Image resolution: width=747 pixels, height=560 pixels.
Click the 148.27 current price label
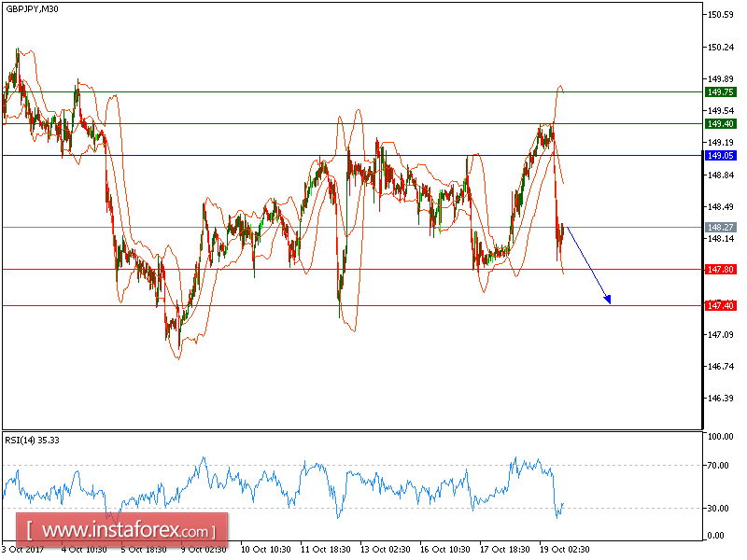coord(720,227)
